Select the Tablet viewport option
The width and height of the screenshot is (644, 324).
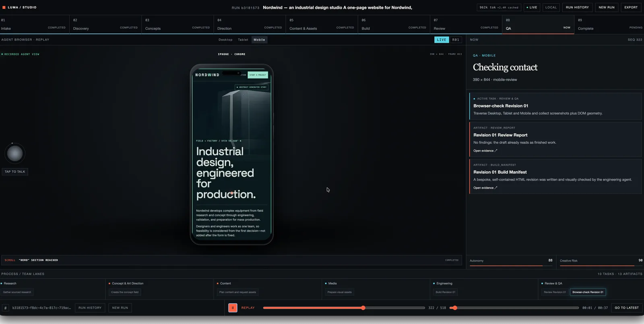pyautogui.click(x=243, y=40)
